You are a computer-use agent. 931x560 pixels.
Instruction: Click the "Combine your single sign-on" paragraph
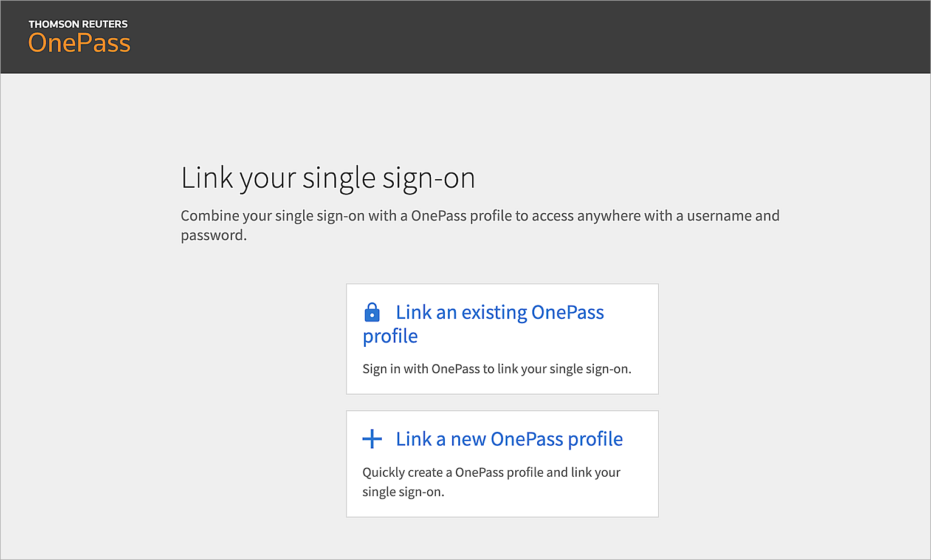[479, 216]
